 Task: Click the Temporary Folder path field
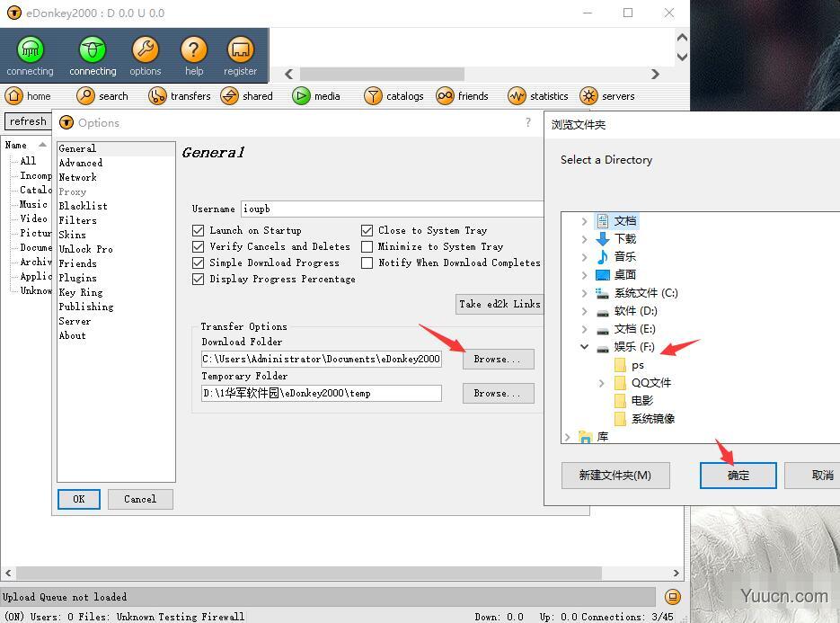click(x=322, y=393)
